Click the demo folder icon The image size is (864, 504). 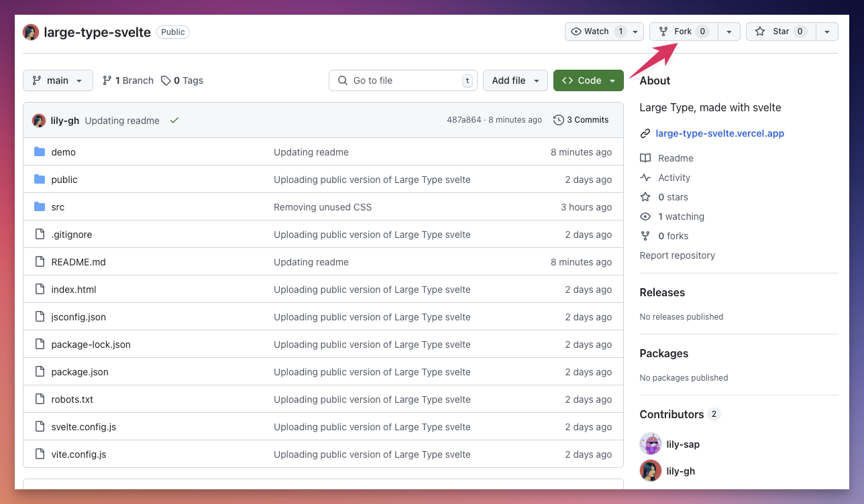click(x=40, y=152)
